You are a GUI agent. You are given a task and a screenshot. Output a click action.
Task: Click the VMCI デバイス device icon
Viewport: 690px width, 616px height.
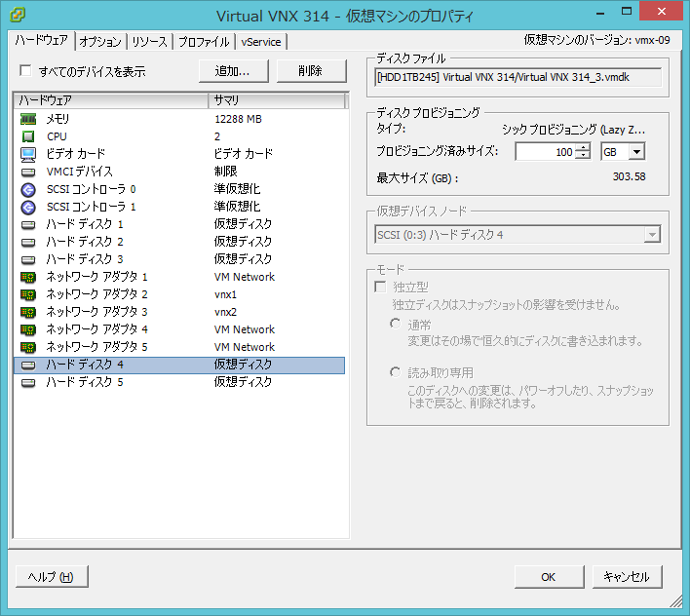coord(28,172)
